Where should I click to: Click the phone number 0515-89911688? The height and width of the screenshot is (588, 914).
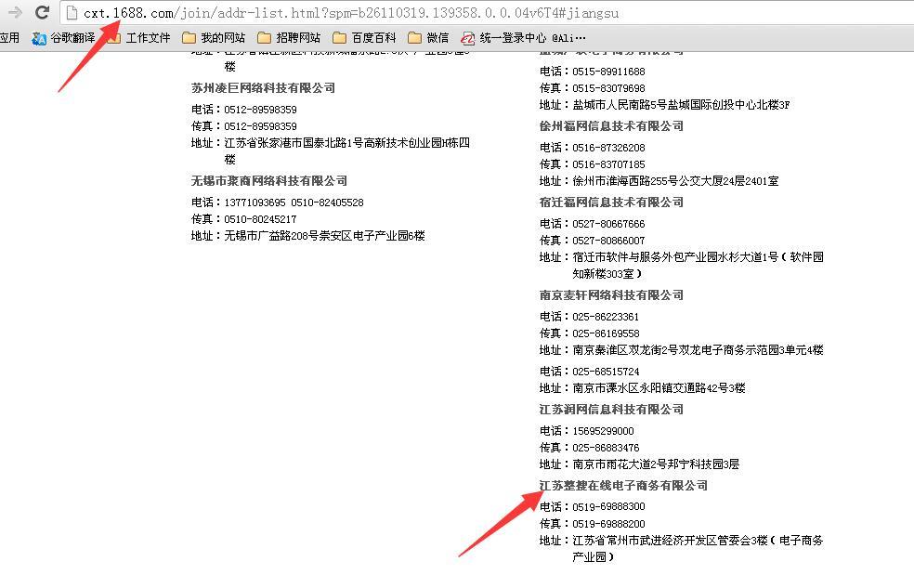click(608, 72)
